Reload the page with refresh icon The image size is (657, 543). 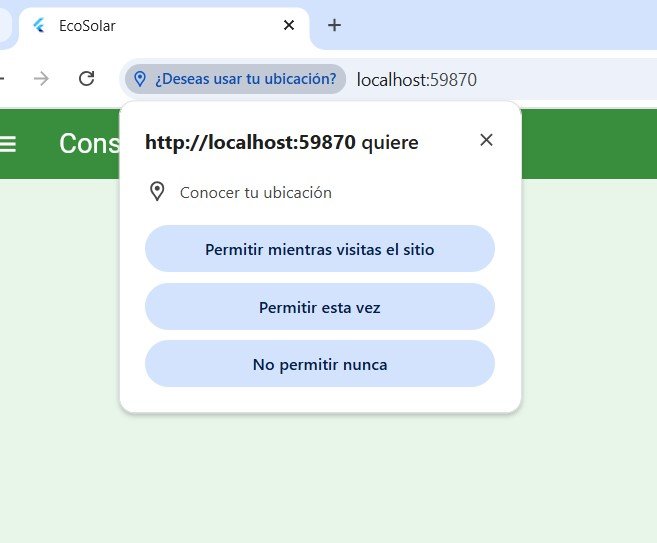click(x=86, y=78)
